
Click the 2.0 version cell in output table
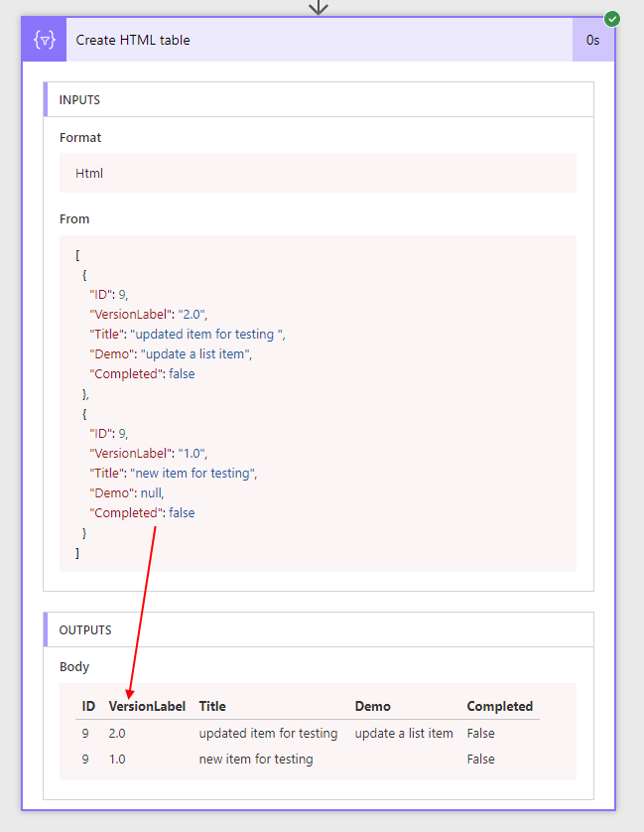click(x=118, y=734)
